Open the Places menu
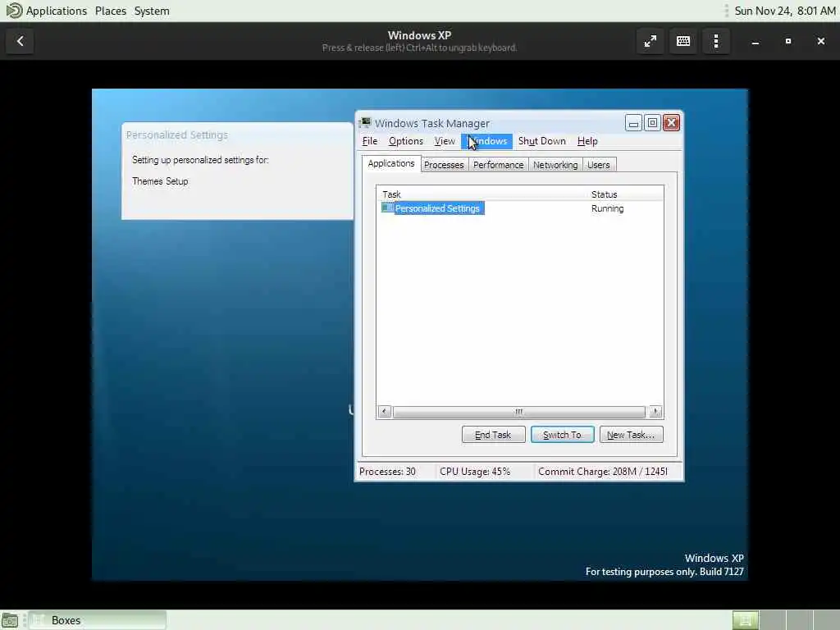Image resolution: width=840 pixels, height=630 pixels. [111, 11]
